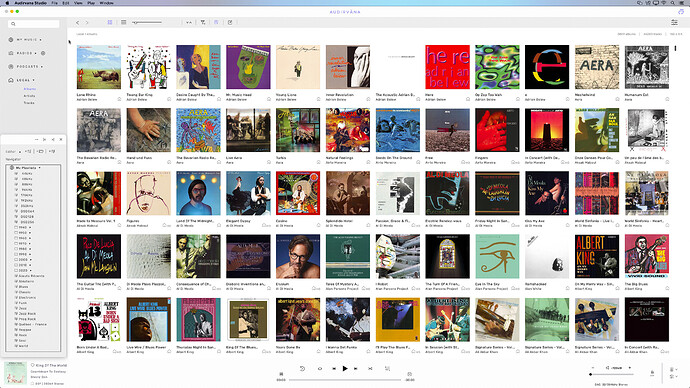Favorite the Twang Bar King album
The height and width of the screenshot is (388, 690).
point(169,99)
